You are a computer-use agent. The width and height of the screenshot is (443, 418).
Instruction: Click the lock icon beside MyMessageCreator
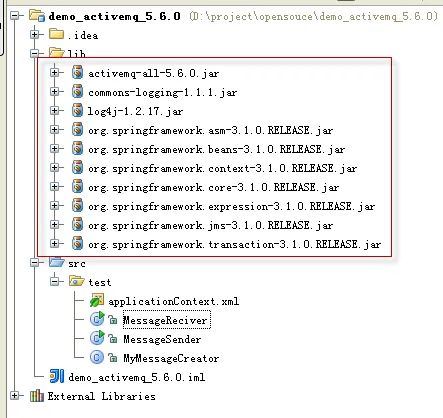[x=113, y=358]
